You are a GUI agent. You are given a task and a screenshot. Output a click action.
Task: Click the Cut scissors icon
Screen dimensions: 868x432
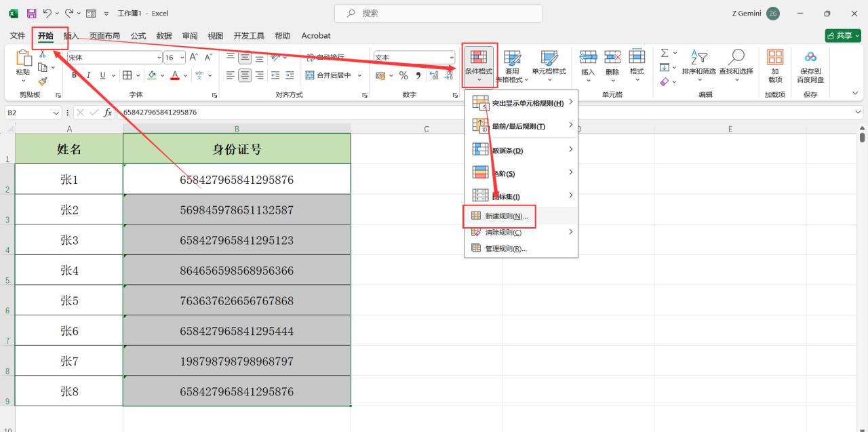coord(42,54)
